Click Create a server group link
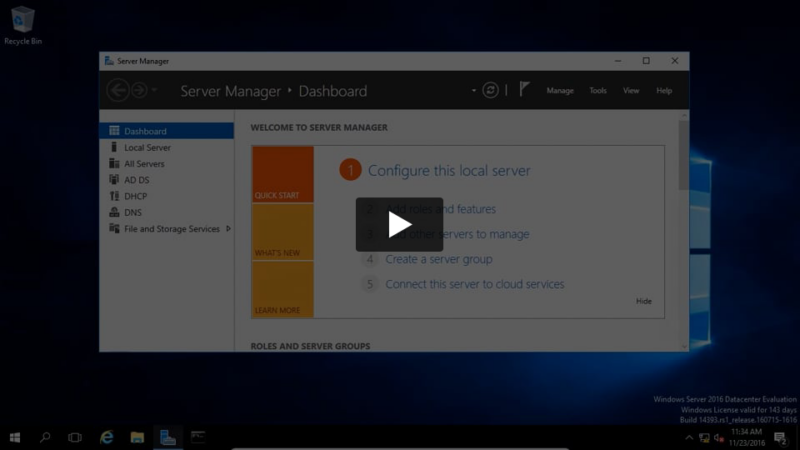The image size is (800, 450). pyautogui.click(x=438, y=259)
